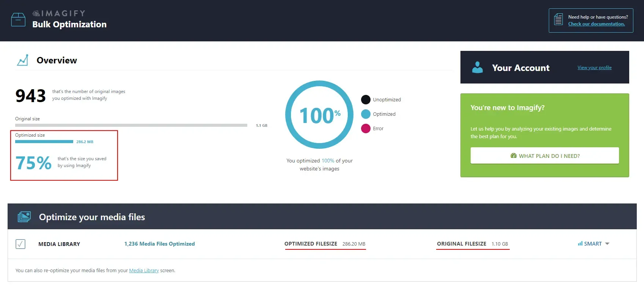Click the Original size gray bar

[131, 125]
